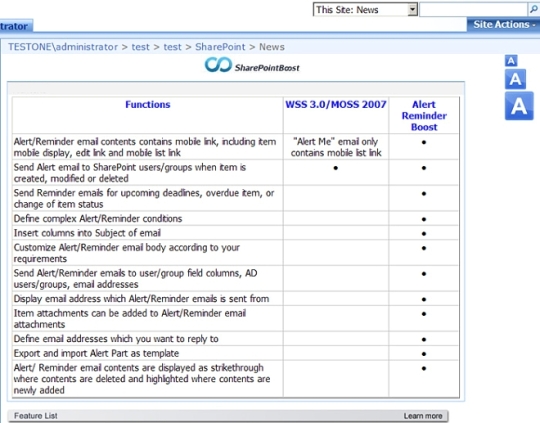Open the This Site: News scope dropdown

pos(365,10)
